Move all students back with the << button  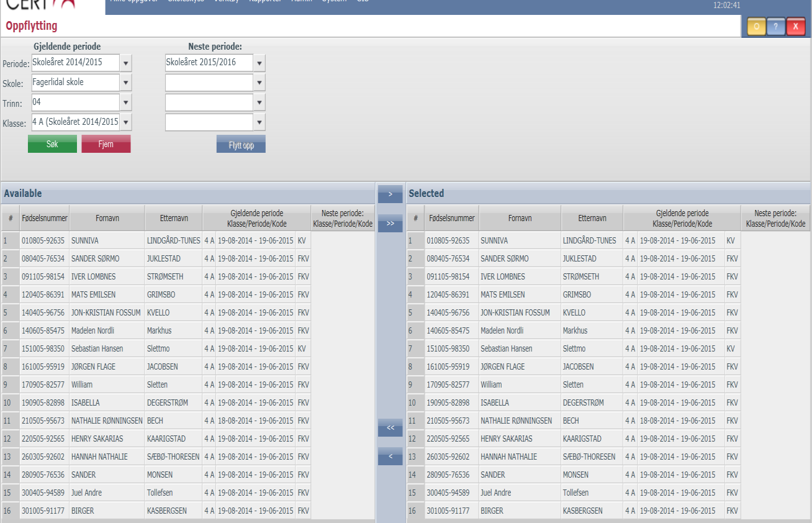coord(390,427)
